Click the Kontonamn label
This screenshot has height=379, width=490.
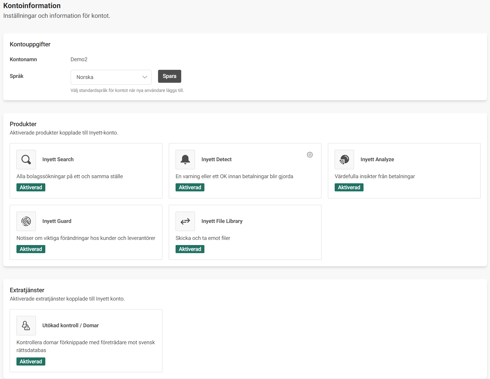(23, 59)
